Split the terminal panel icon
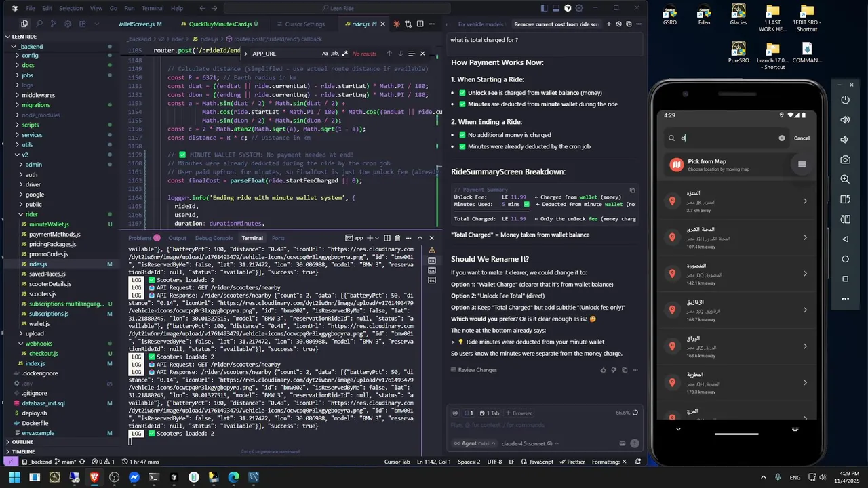868x488 pixels. [x=387, y=238]
